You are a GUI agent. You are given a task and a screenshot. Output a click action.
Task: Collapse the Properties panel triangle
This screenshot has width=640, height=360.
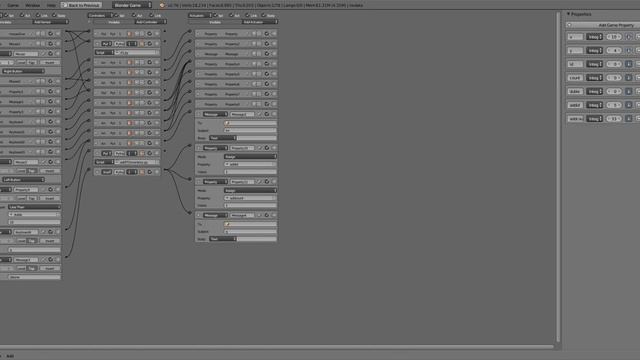pyautogui.click(x=568, y=14)
